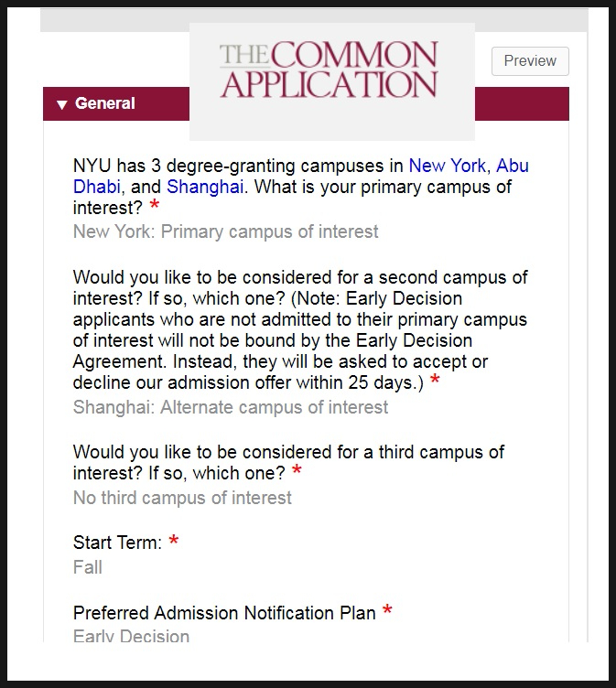This screenshot has height=688, width=616.
Task: Click The Common Application logo
Action: click(x=330, y=70)
